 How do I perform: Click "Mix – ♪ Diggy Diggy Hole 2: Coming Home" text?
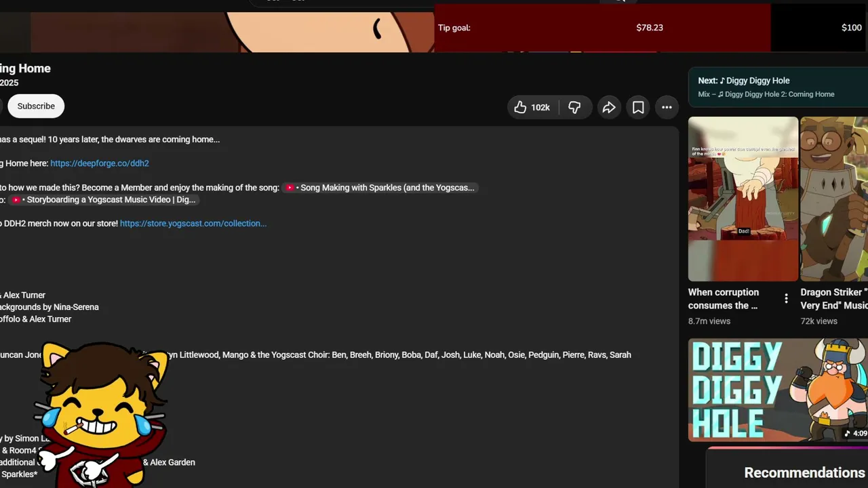[x=766, y=94]
